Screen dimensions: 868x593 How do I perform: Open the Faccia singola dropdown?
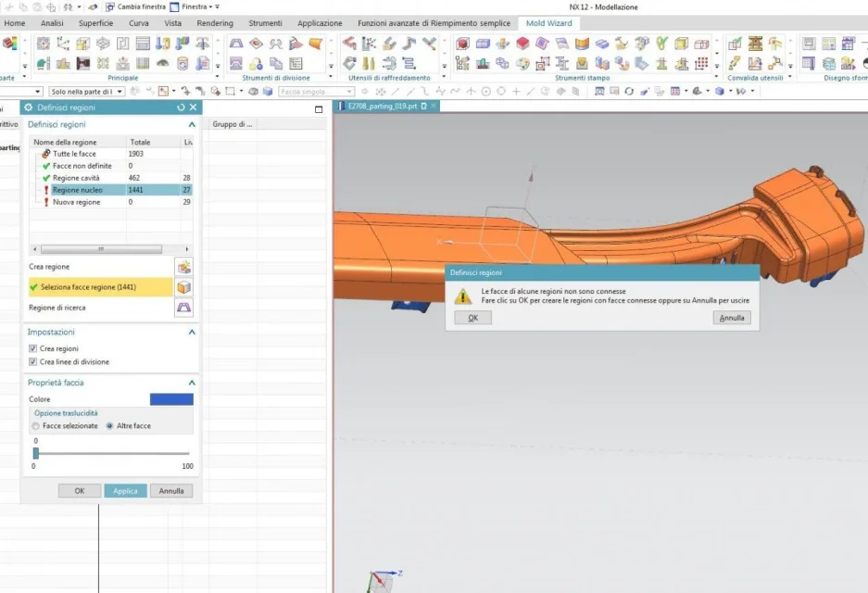(x=316, y=92)
